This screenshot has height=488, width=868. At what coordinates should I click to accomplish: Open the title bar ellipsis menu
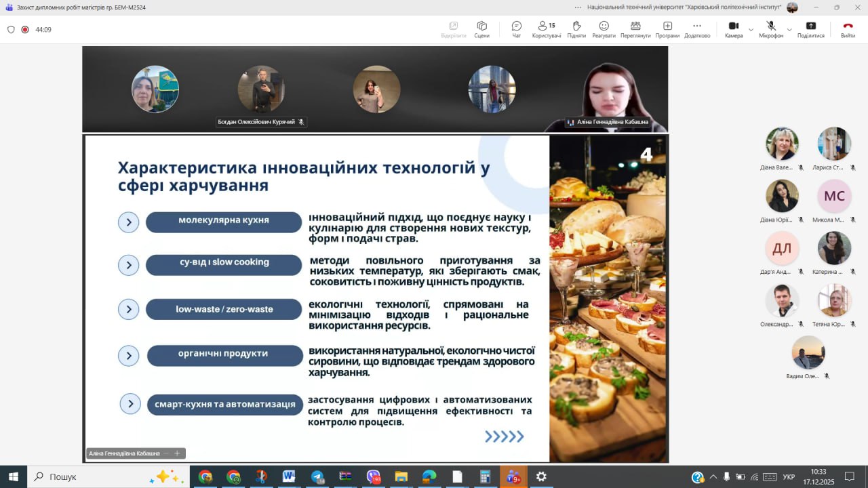tap(578, 7)
